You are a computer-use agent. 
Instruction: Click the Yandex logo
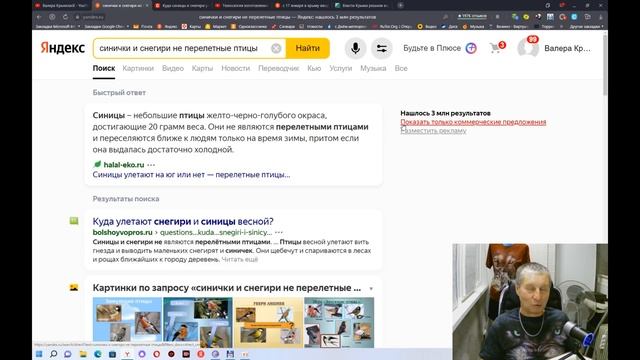coord(62,48)
